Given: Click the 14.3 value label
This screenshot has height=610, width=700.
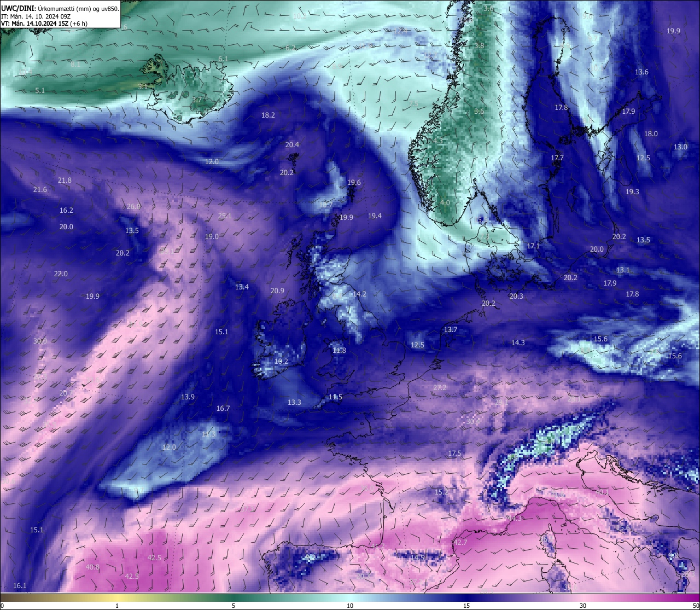Looking at the screenshot, I should pos(518,343).
